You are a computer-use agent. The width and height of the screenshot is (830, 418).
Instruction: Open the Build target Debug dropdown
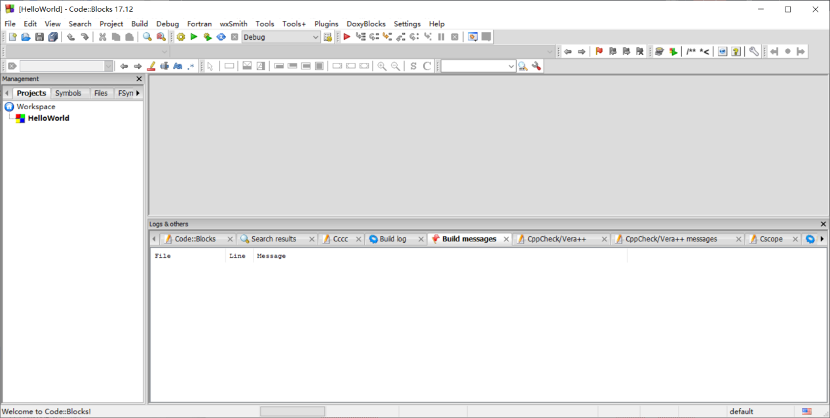click(x=281, y=37)
